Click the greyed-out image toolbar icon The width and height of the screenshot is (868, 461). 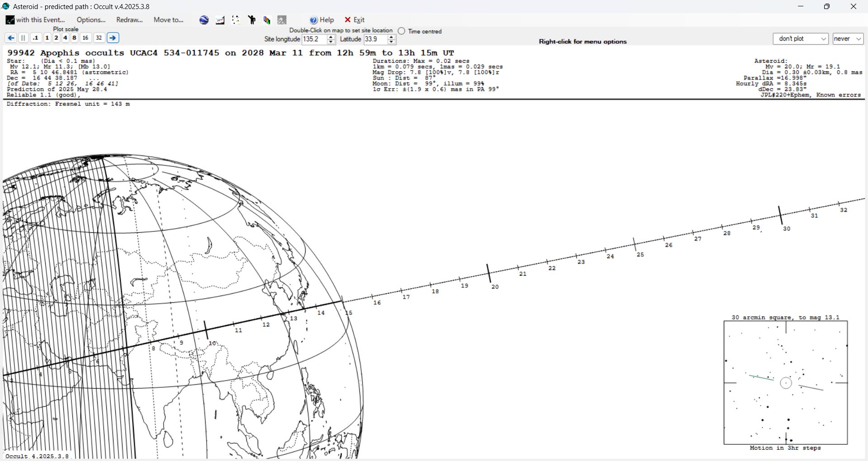(282, 20)
